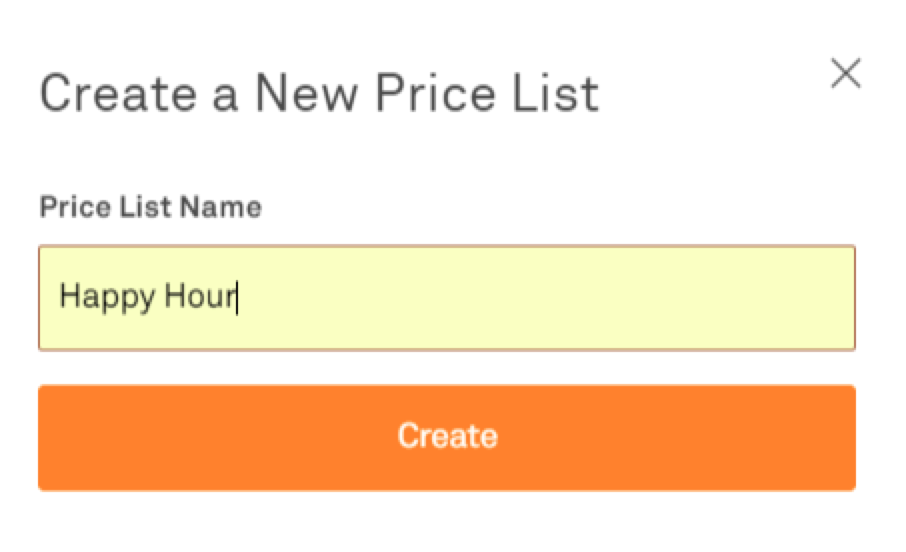This screenshot has height=552, width=906.
Task: Click the orange Create button
Action: click(x=447, y=437)
